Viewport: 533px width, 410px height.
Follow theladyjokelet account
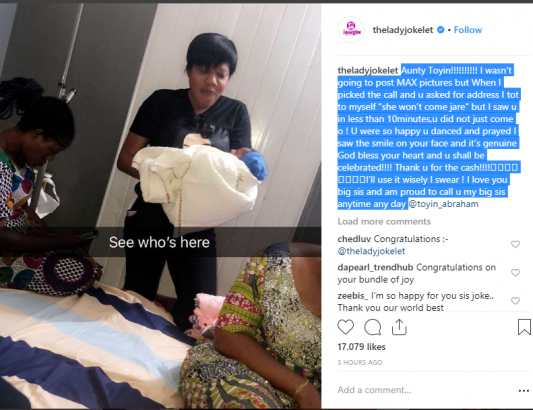tap(468, 30)
